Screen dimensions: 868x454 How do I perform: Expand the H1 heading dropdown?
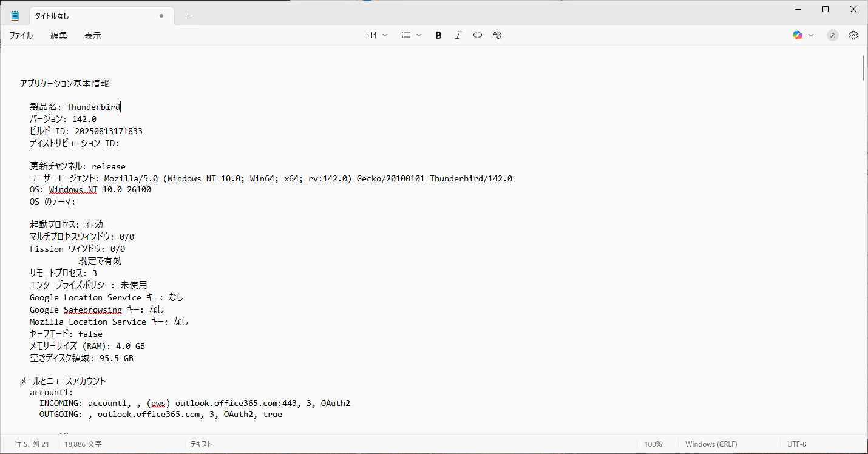(377, 35)
